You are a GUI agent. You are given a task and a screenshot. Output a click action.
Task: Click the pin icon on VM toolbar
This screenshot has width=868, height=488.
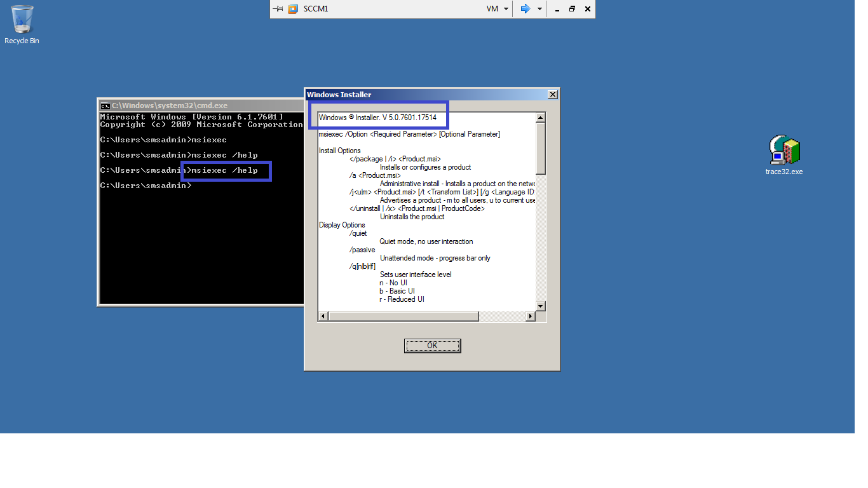tap(278, 9)
